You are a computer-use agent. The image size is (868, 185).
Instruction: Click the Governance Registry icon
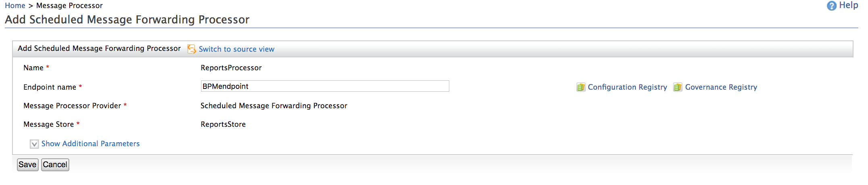[x=677, y=87]
